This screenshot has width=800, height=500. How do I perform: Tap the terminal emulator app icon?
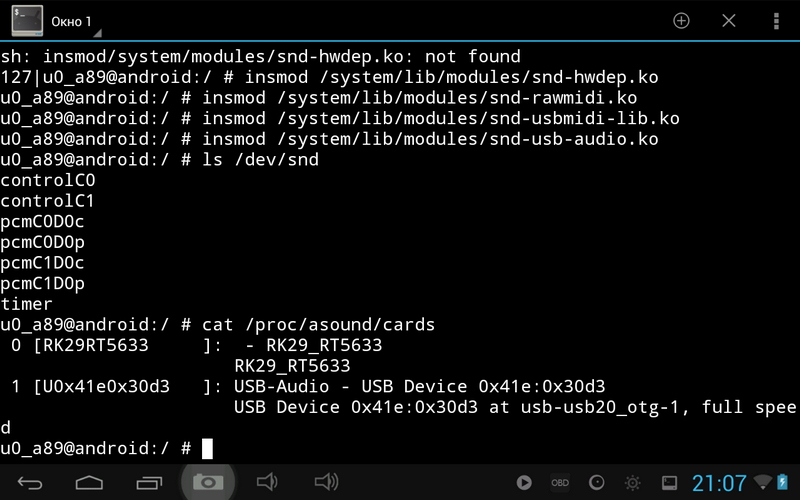tap(25, 20)
